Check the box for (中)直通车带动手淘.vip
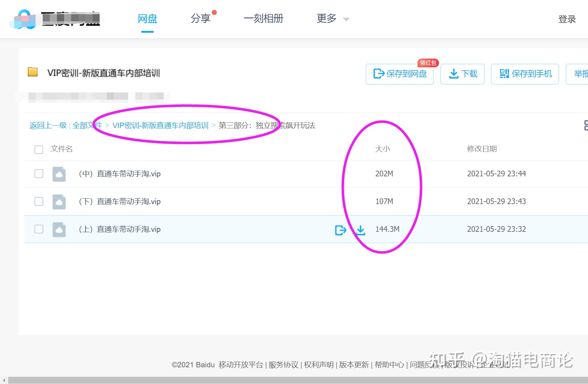The width and height of the screenshot is (588, 384). pos(39,174)
